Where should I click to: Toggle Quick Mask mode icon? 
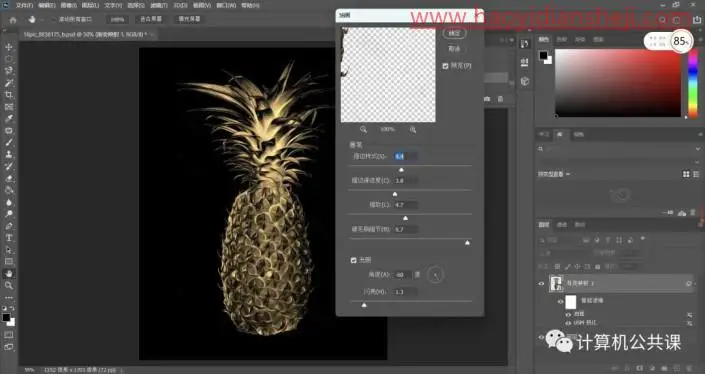[9, 335]
